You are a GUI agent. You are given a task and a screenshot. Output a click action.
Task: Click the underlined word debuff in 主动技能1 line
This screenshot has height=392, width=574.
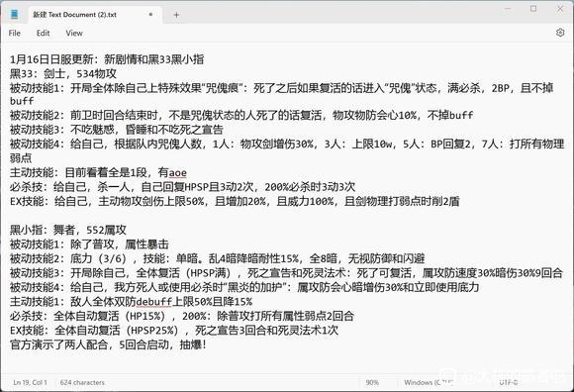(154, 302)
